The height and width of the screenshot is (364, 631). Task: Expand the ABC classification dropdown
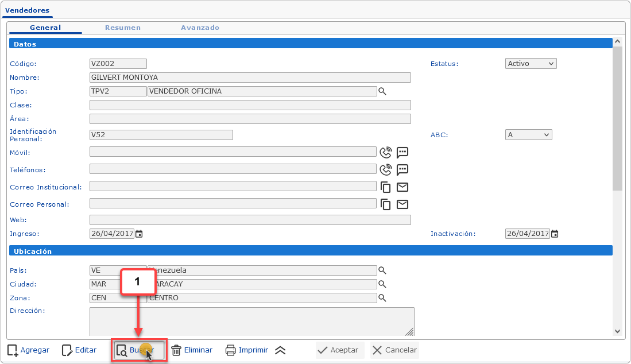pyautogui.click(x=528, y=135)
